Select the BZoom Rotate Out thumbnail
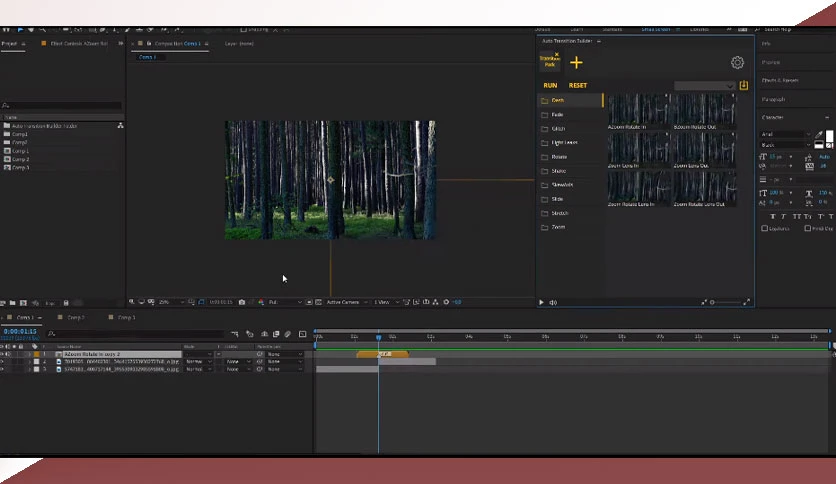This screenshot has width=836, height=484. click(x=704, y=109)
